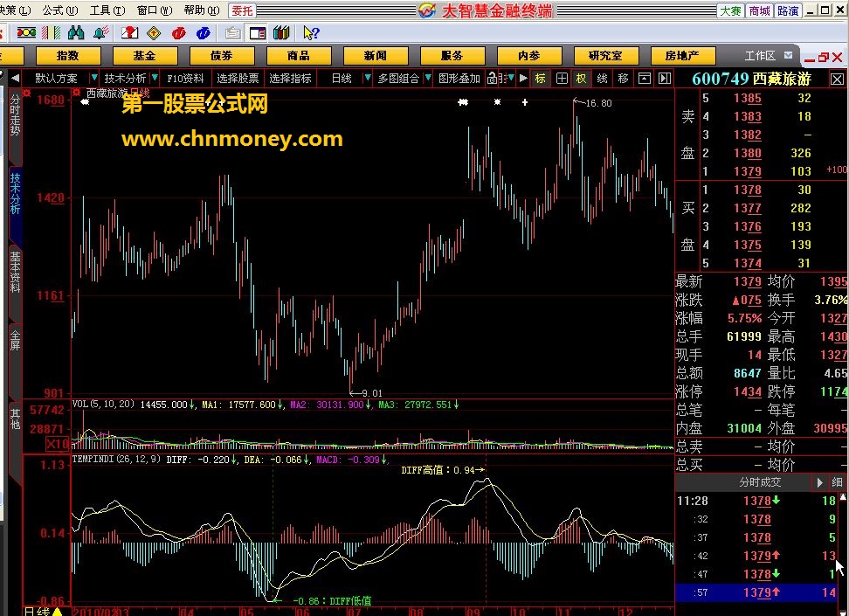Click the crosshair grid icon

[562, 79]
